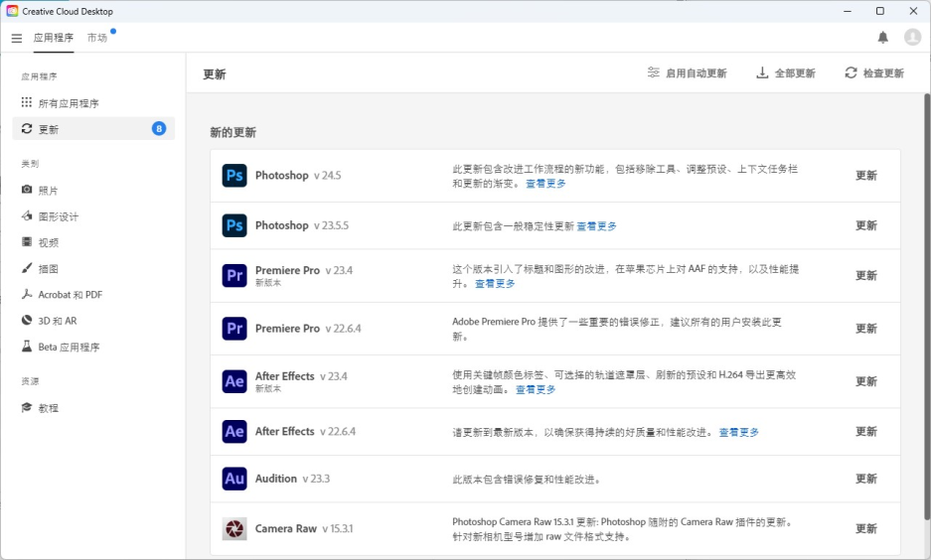Select Acrobat 和 PDF category

coord(70,295)
